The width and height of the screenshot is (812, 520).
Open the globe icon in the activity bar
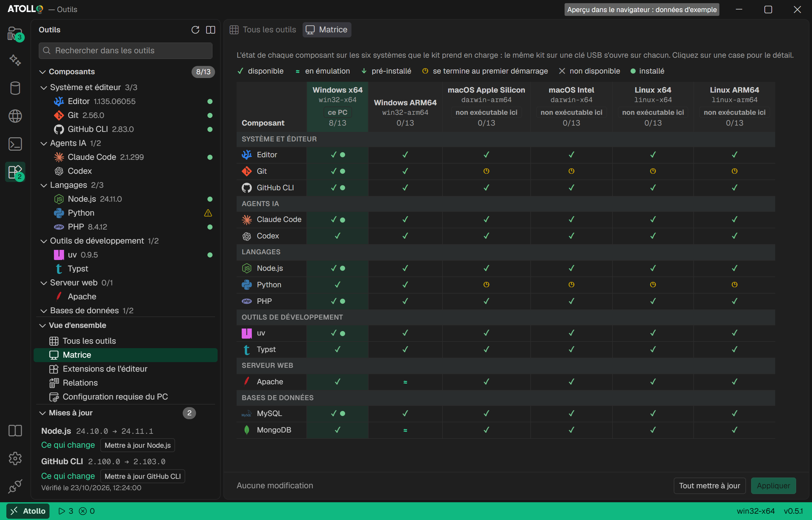point(15,116)
